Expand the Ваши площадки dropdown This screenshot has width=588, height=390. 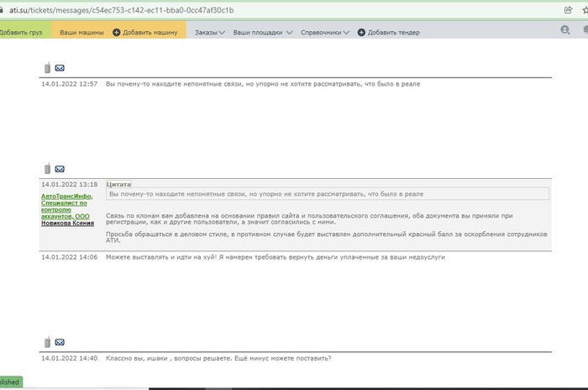click(262, 32)
